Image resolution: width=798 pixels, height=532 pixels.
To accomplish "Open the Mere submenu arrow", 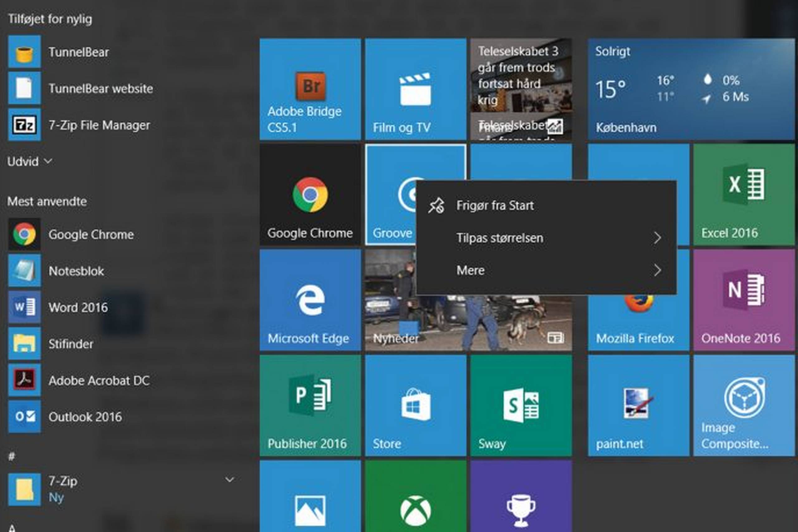I will pos(657,271).
